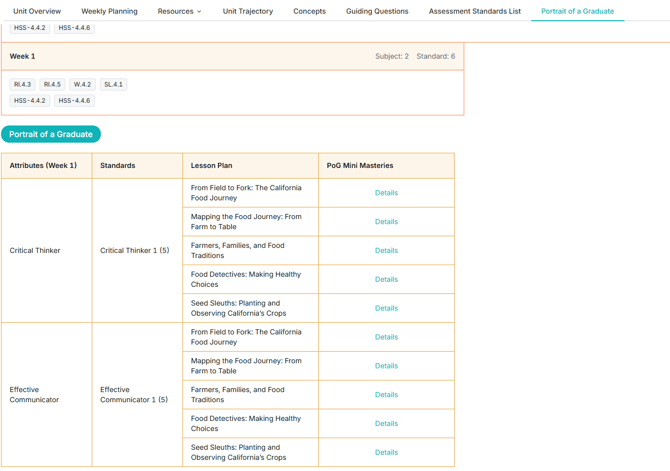Select the SL.4.1 standard tag

[113, 85]
